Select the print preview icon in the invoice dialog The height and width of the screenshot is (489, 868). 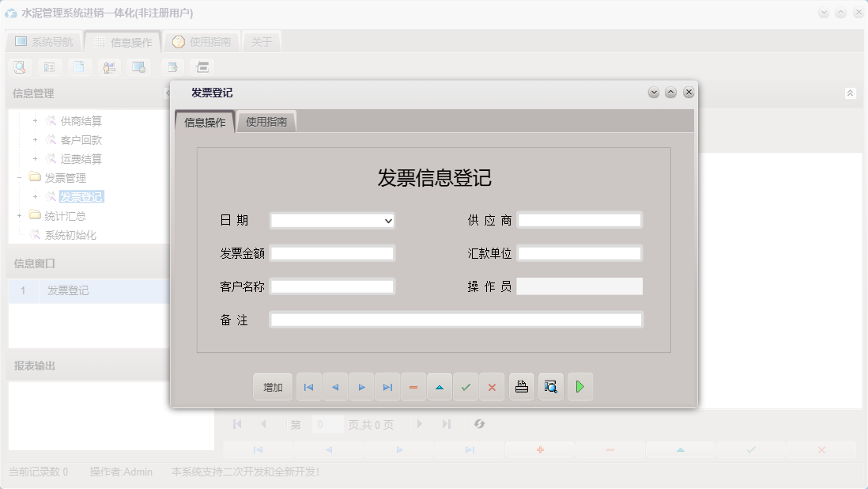pyautogui.click(x=550, y=387)
